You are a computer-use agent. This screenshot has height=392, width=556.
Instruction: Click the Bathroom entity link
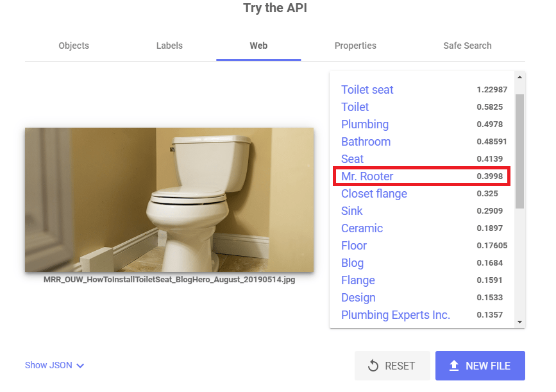pos(366,142)
